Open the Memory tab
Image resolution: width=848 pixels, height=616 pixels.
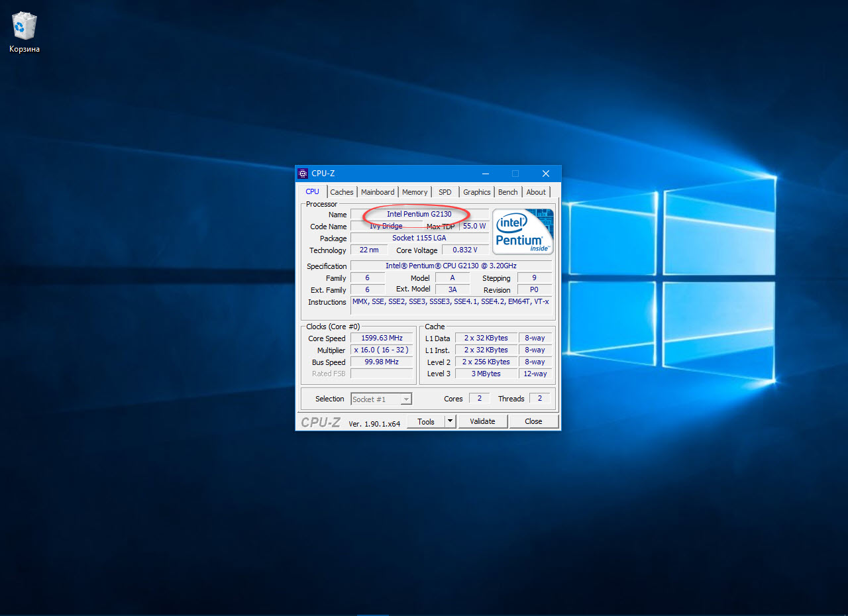415,192
